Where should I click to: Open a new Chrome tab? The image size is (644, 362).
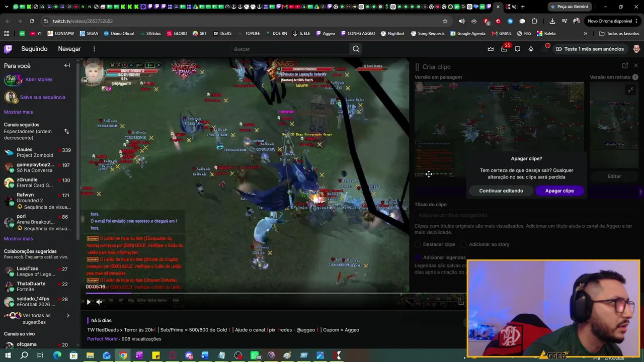click(x=523, y=7)
